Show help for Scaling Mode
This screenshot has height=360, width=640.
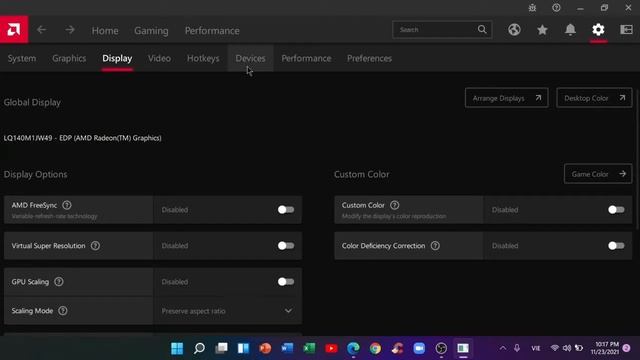pyautogui.click(x=62, y=311)
